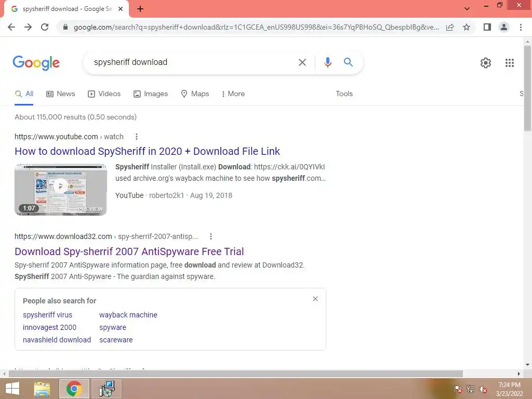
Task: Close the spysheriff download tab
Action: click(121, 9)
